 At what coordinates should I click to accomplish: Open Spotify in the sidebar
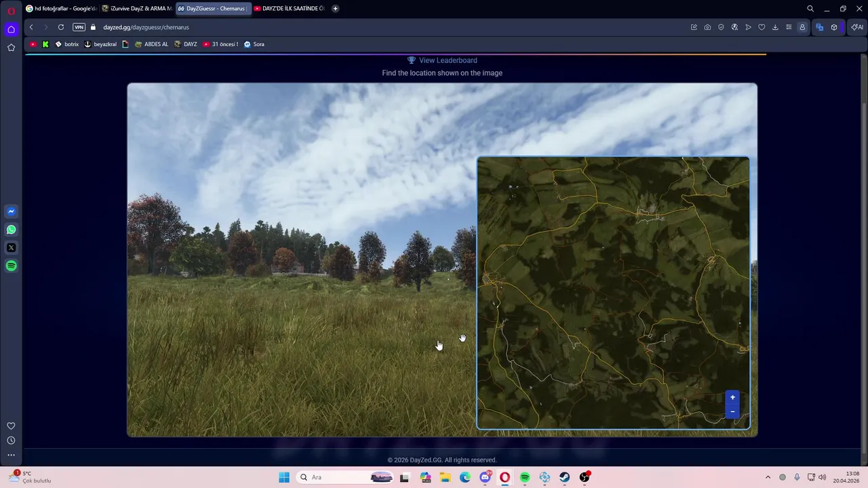(11, 266)
